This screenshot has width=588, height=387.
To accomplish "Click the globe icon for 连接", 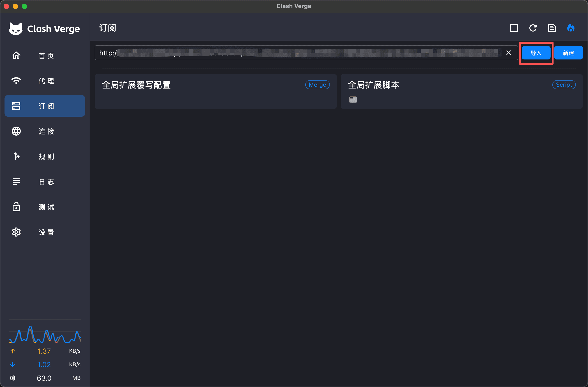I will click(x=16, y=131).
